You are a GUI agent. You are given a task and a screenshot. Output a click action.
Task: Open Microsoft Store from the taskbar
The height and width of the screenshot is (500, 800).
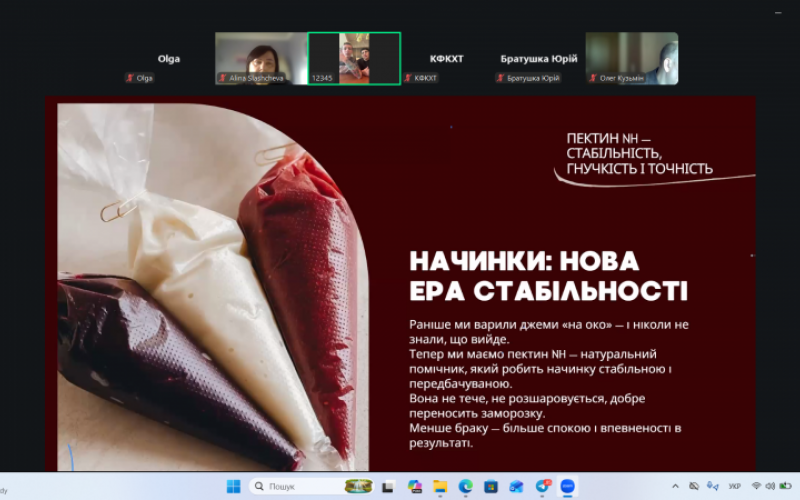coord(491,486)
